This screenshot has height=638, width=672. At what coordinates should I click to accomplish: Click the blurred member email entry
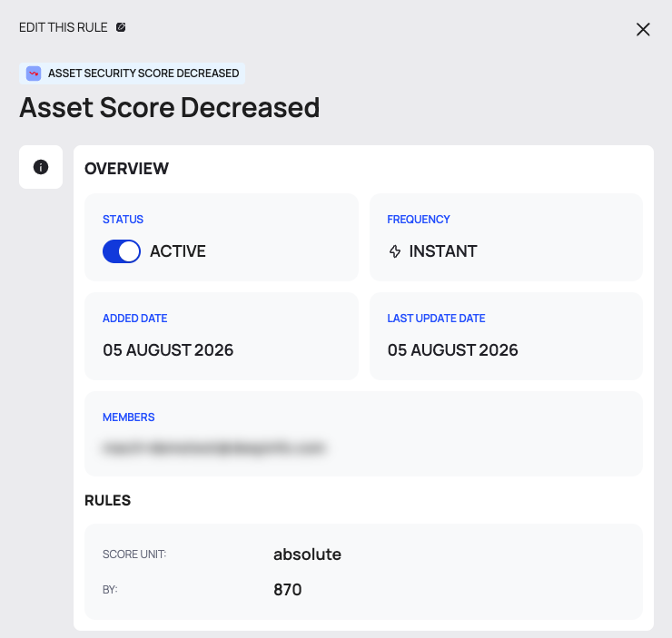[213, 448]
